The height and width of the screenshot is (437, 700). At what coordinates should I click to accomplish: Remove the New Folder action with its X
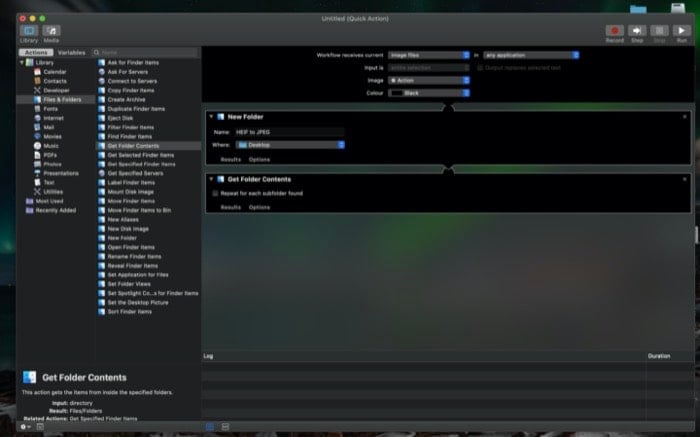[684, 117]
